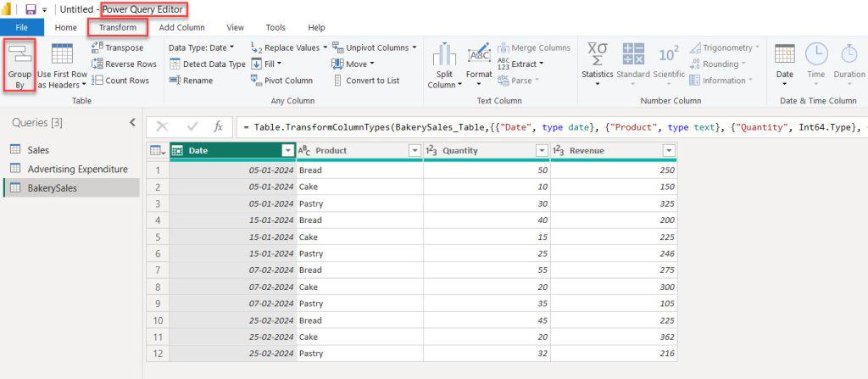Image resolution: width=868 pixels, height=379 pixels.
Task: Expand the Move dropdown
Action: [x=372, y=64]
